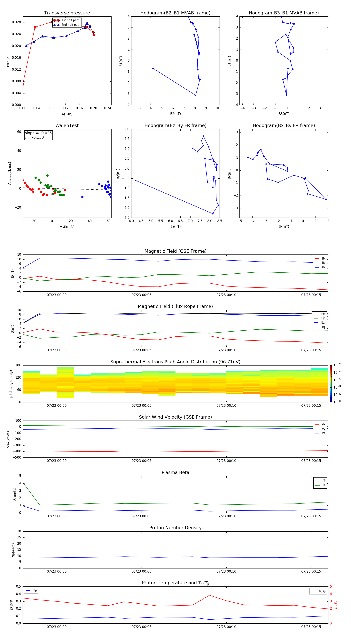Click the 'Solar Wind Velocity (GSE Frame)' title
Viewport: 351px width, 644px height.
(x=175, y=417)
